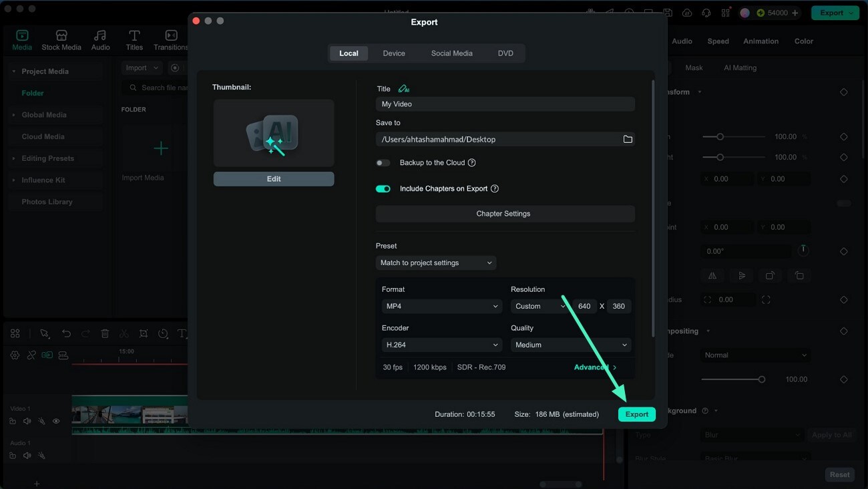The image size is (868, 489).
Task: Open the Resolution dropdown showing Custom
Action: click(540, 306)
